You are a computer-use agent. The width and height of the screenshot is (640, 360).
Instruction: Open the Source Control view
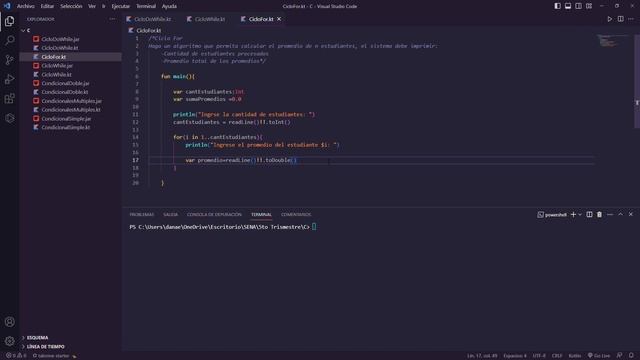9,60
